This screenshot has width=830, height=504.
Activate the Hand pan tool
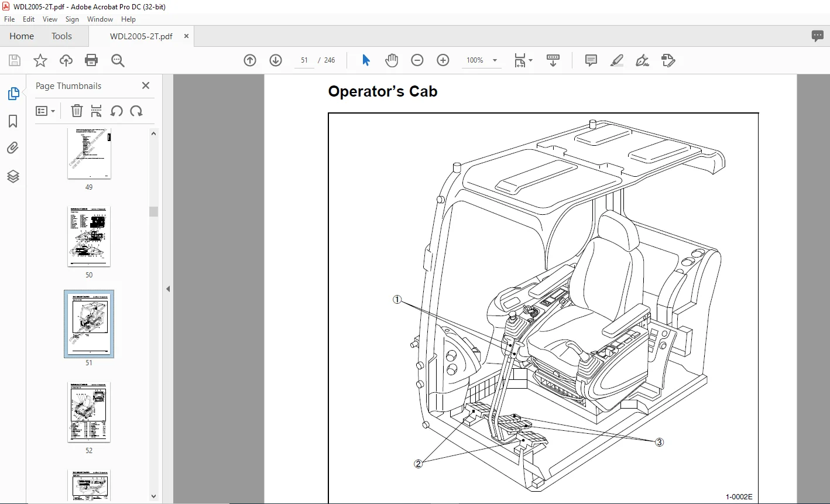tap(392, 60)
